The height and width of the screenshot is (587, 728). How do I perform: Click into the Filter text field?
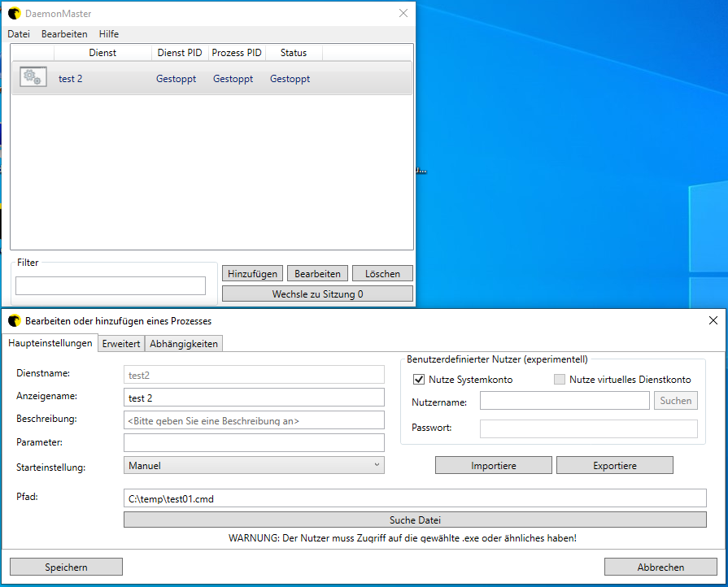click(111, 285)
